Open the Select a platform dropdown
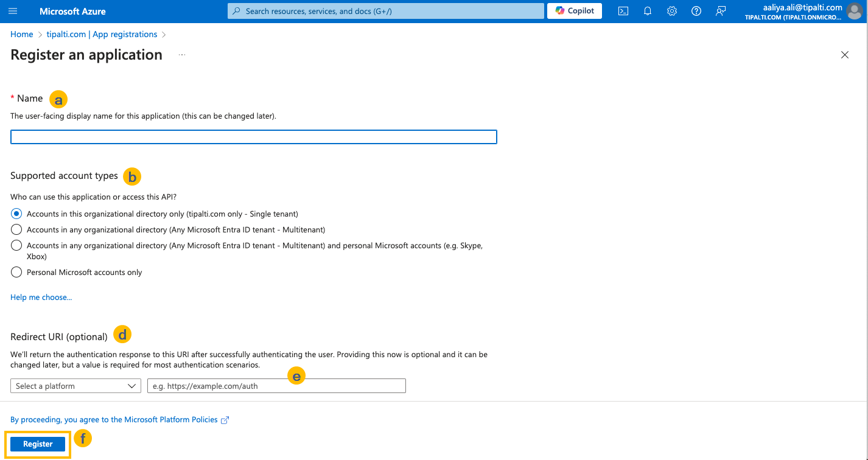Image resolution: width=868 pixels, height=460 pixels. click(x=75, y=385)
